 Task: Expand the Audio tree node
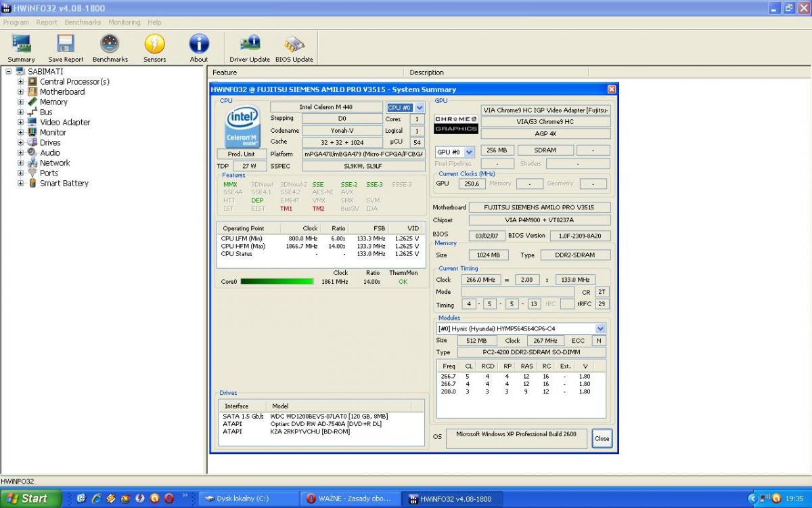(x=20, y=152)
